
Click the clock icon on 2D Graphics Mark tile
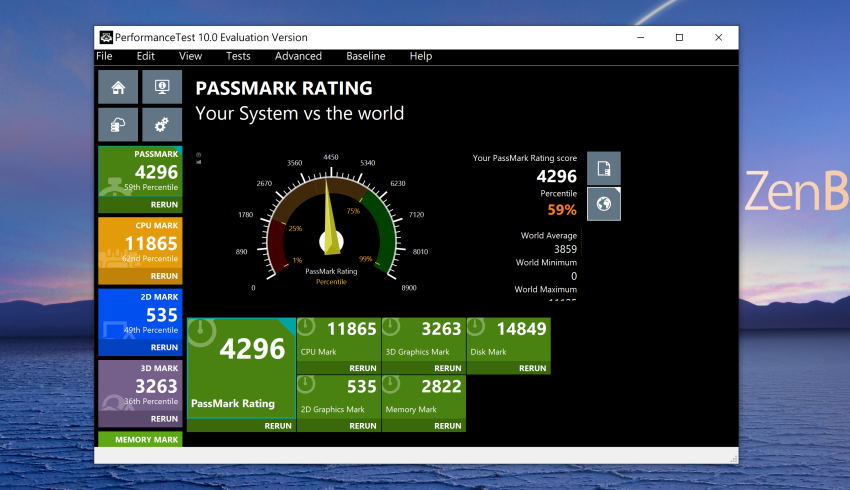click(x=306, y=384)
